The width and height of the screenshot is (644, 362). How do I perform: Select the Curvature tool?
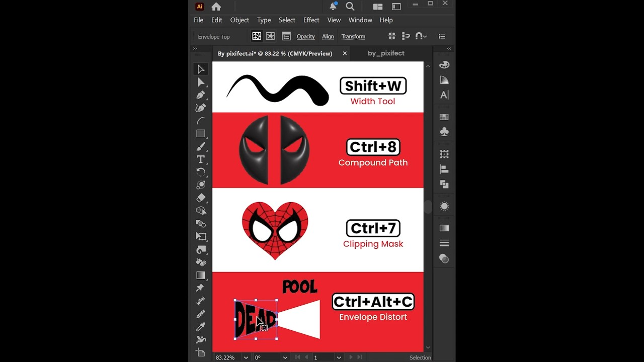201,108
